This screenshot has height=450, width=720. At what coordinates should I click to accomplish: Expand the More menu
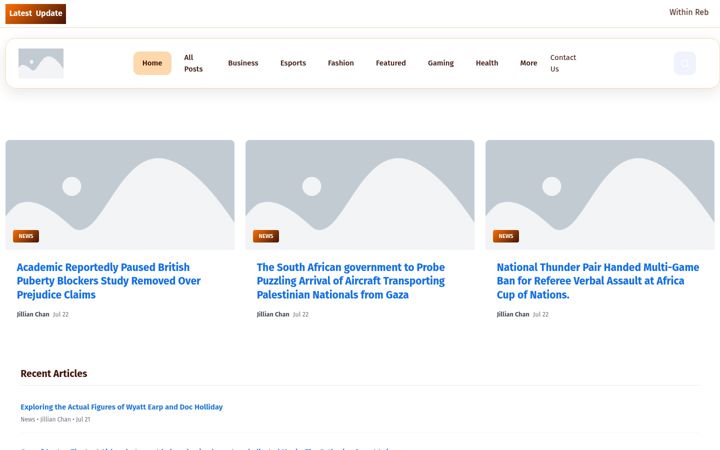(529, 63)
